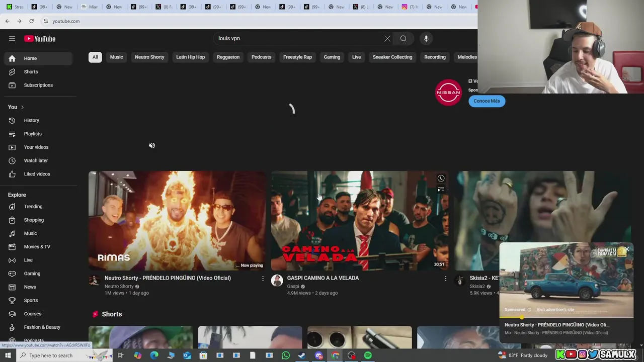The width and height of the screenshot is (644, 362).
Task: Select the Freestyle Rap filter chip
Action: click(x=297, y=57)
